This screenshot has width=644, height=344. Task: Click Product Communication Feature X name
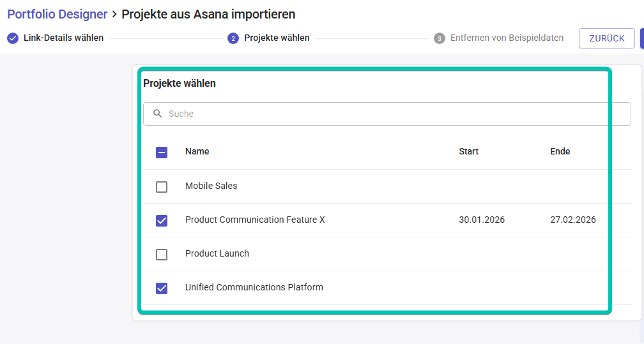255,220
